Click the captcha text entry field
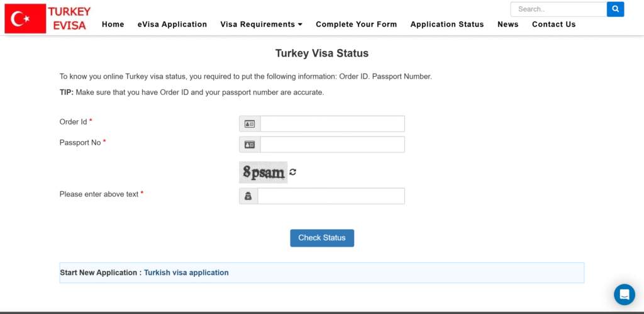The height and width of the screenshot is (314, 644). [331, 196]
